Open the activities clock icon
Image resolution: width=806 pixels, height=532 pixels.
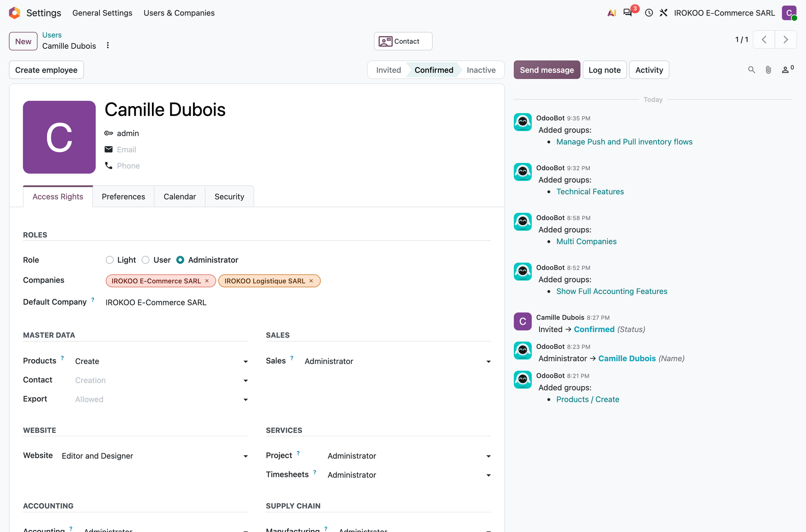point(649,13)
